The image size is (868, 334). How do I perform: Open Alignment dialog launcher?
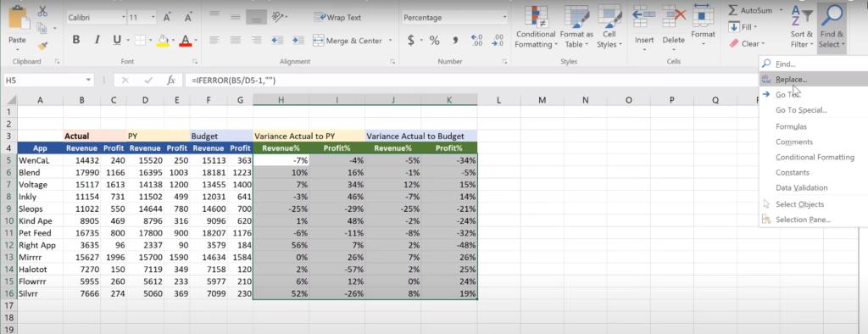click(392, 62)
